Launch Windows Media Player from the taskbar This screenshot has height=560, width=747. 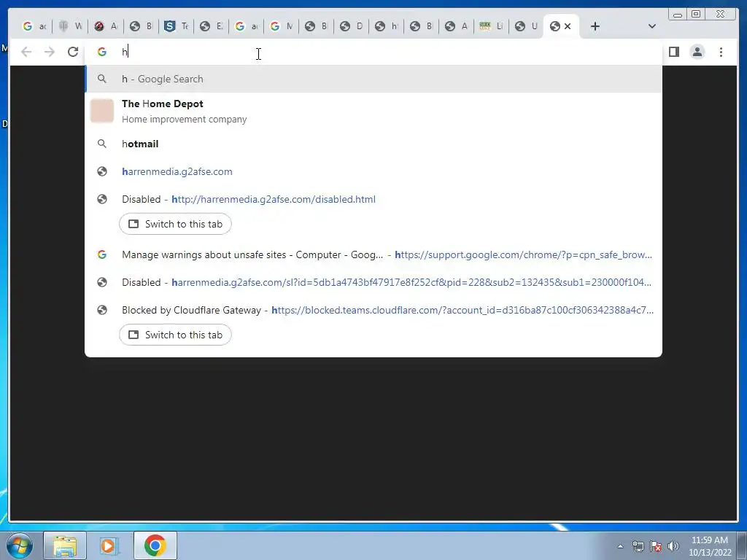pos(109,545)
